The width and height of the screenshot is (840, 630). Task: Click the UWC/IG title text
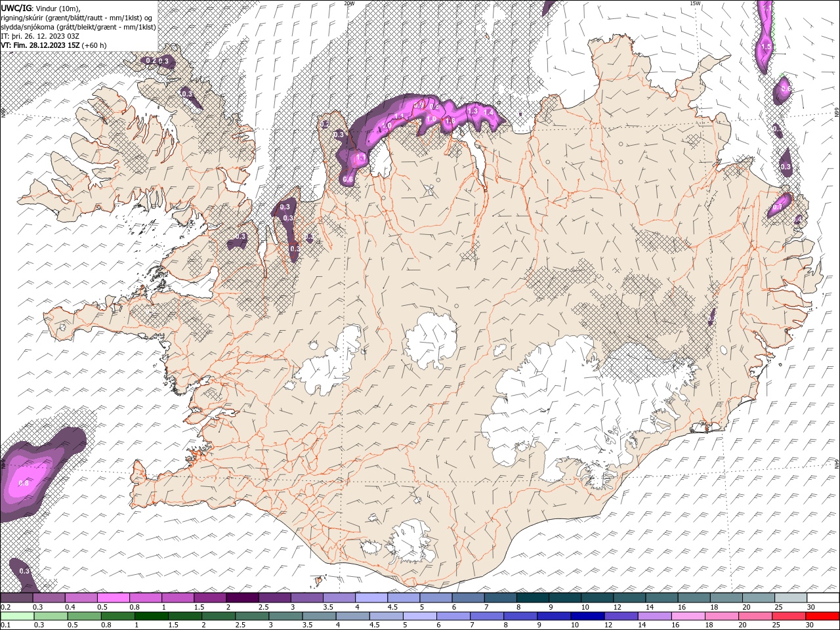click(16, 7)
